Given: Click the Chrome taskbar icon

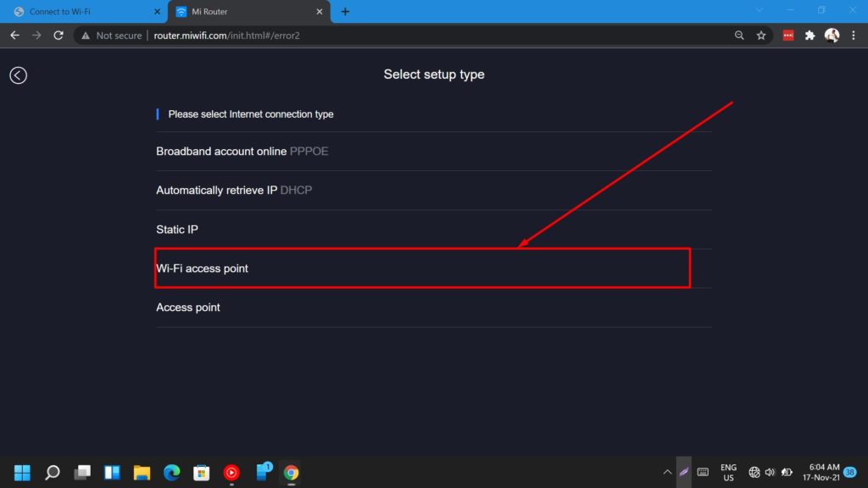Looking at the screenshot, I should point(292,473).
